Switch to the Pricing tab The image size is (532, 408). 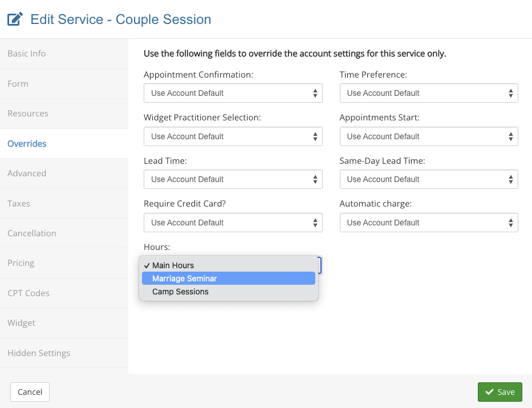pyautogui.click(x=21, y=263)
